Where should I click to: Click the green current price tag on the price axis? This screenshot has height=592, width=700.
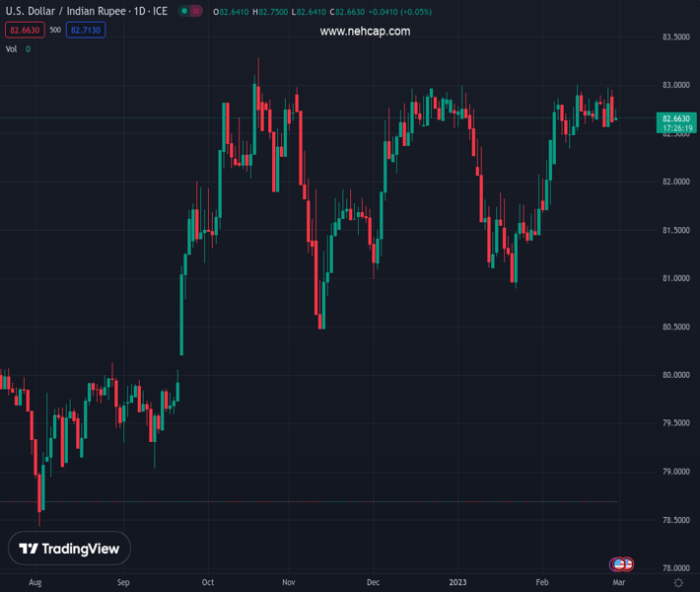coord(675,122)
